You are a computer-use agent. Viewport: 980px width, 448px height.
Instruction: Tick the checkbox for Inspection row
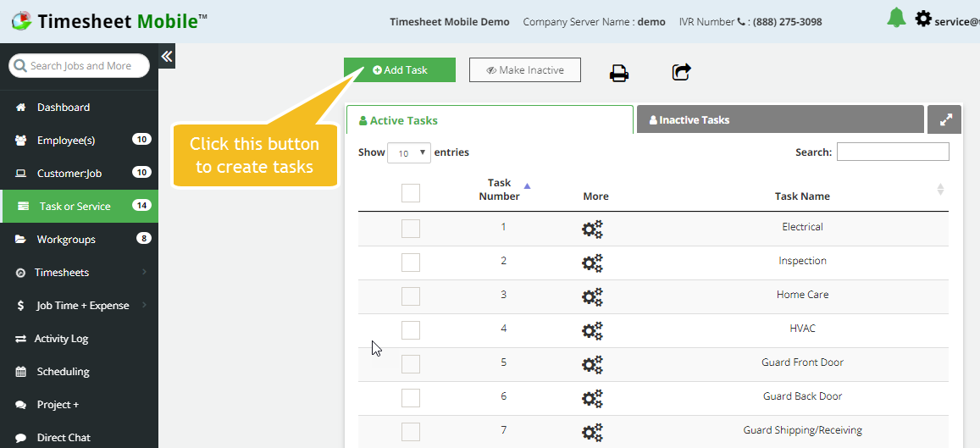pos(411,263)
